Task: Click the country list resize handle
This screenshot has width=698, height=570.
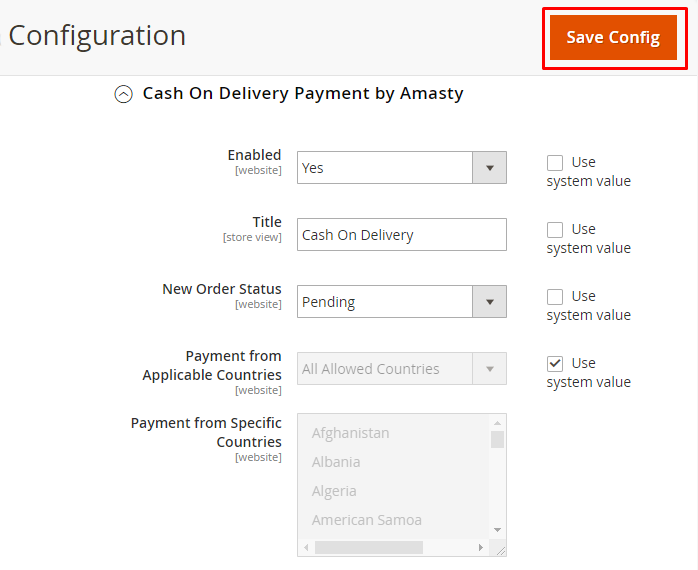Action: point(499,549)
